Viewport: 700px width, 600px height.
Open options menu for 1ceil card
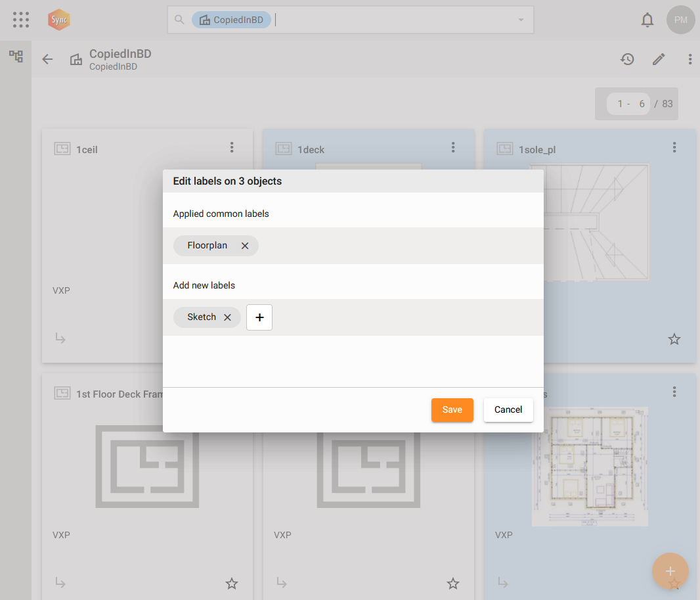click(x=232, y=148)
